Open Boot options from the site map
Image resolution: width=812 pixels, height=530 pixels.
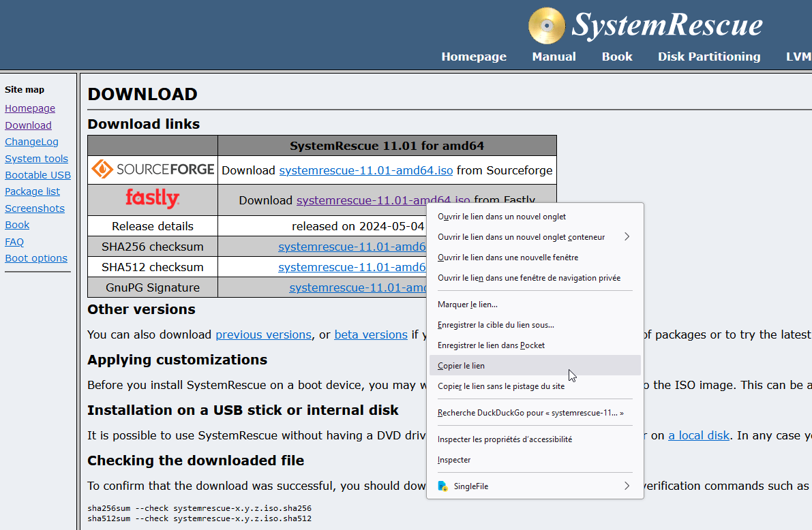pyautogui.click(x=35, y=258)
